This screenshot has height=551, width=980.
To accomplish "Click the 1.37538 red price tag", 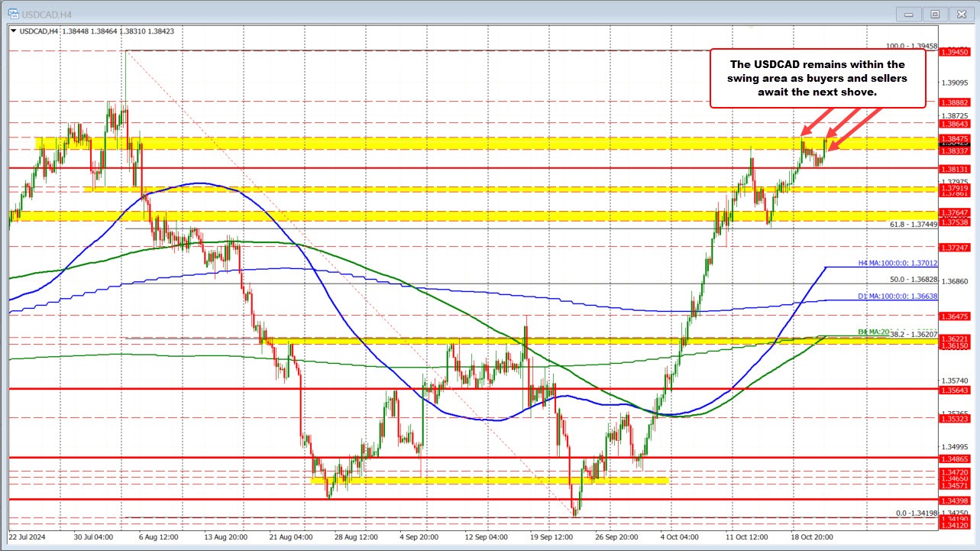I will pos(955,222).
